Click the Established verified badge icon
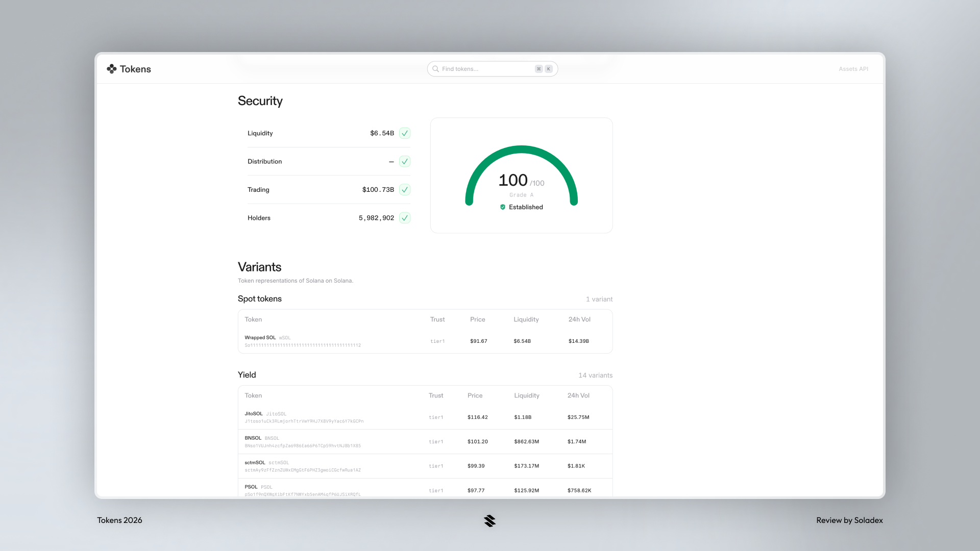 pos(503,207)
